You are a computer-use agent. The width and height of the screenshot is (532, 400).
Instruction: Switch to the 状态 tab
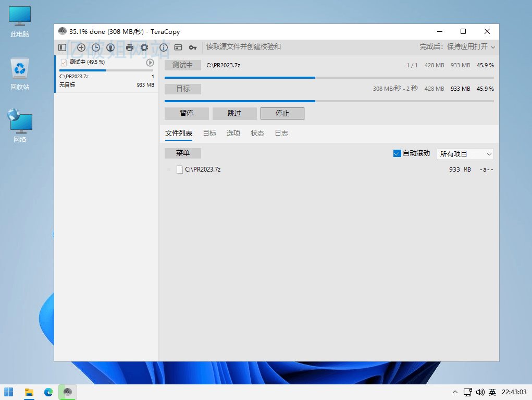257,133
